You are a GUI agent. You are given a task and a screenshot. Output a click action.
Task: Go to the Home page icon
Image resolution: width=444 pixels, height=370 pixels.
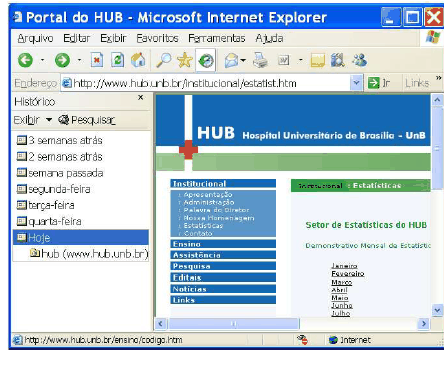pos(138,60)
